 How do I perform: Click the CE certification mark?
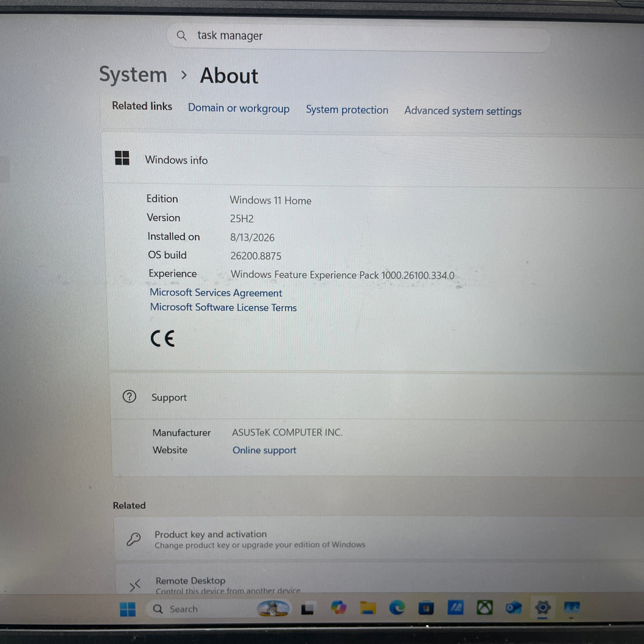tap(163, 339)
